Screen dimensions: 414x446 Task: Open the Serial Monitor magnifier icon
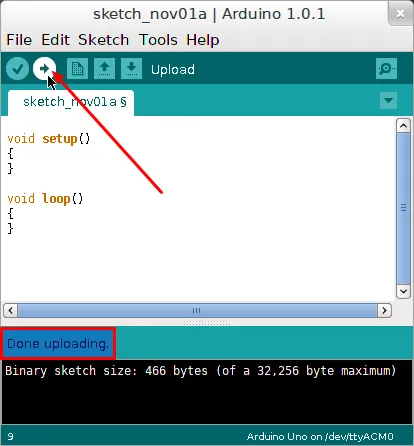pyautogui.click(x=386, y=69)
